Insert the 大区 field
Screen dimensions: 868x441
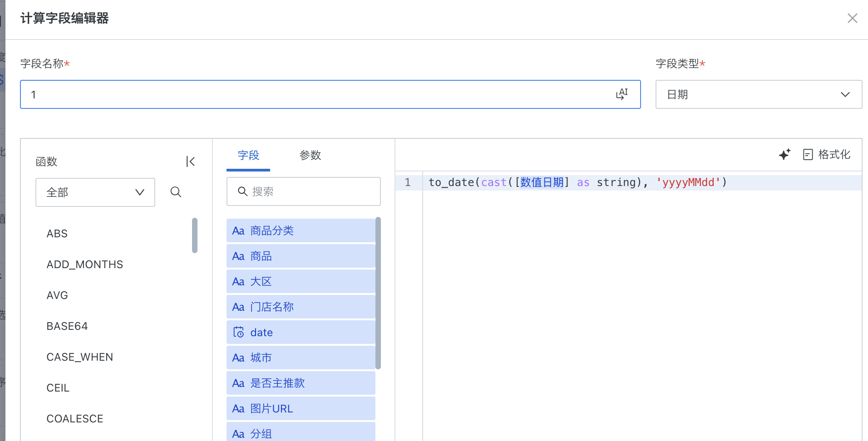[301, 281]
